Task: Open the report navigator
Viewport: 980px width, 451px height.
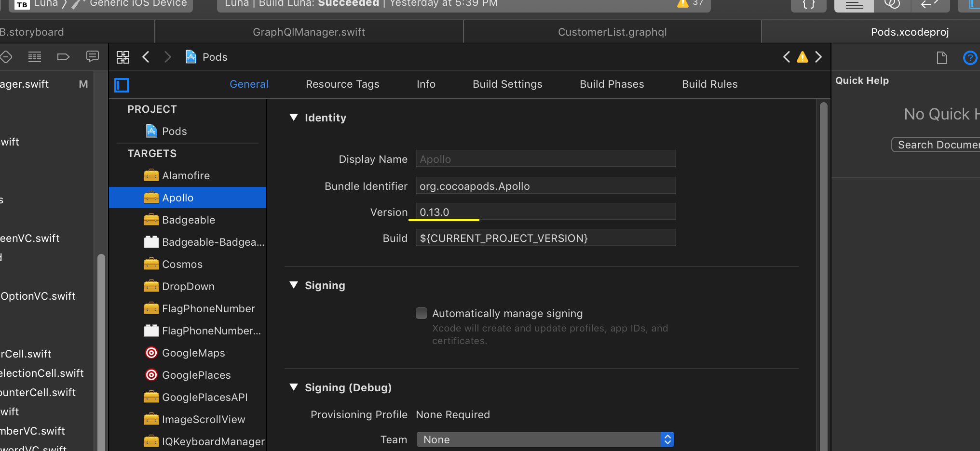Action: click(x=93, y=56)
